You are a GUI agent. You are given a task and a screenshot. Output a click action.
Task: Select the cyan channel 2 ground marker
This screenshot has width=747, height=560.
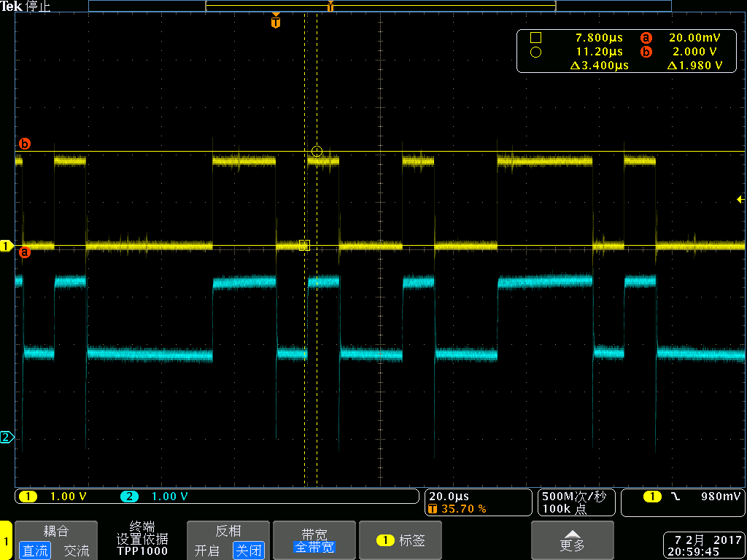pos(7,437)
